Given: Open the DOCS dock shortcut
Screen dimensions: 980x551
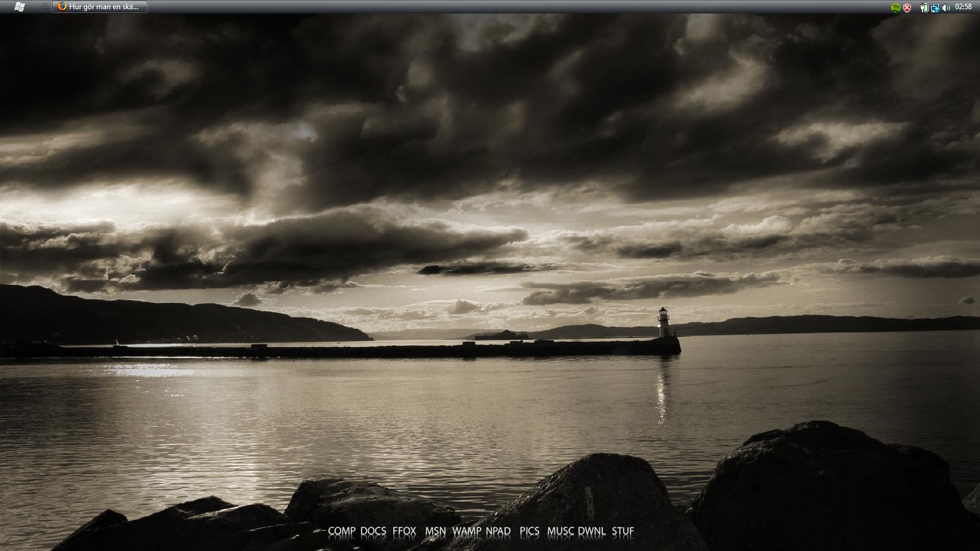Looking at the screenshot, I should [x=373, y=531].
